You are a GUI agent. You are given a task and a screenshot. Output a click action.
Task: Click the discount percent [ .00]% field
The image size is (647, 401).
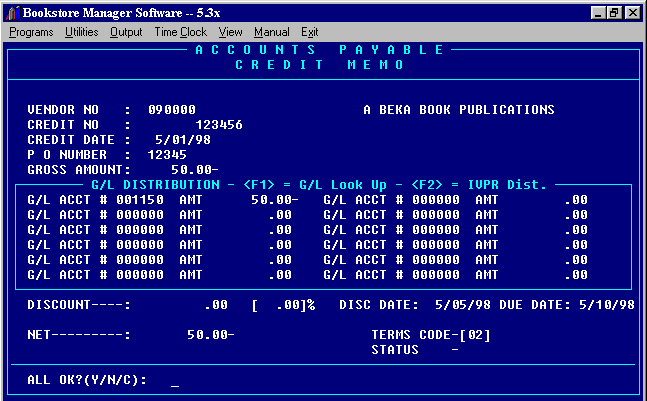pyautogui.click(x=283, y=305)
